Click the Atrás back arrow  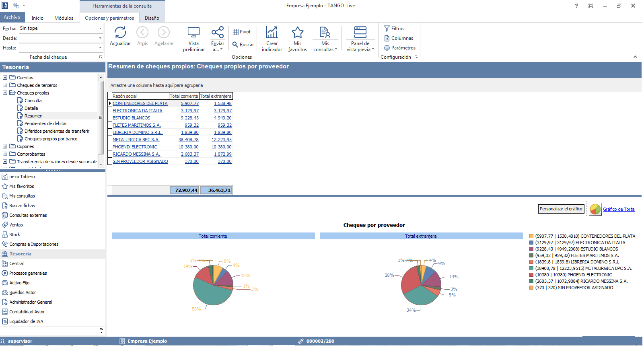[142, 32]
